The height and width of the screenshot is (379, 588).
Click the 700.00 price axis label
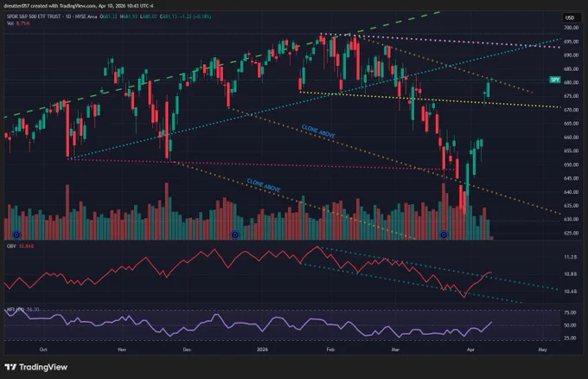(x=571, y=28)
